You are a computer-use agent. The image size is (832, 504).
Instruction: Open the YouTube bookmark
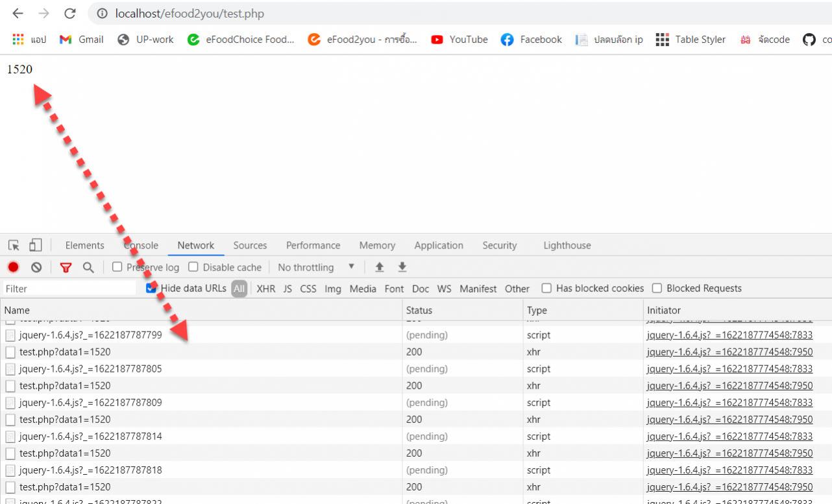pos(460,40)
